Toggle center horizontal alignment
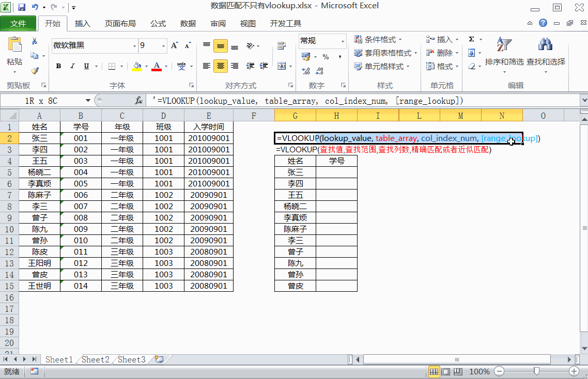The height and width of the screenshot is (379, 588). [x=221, y=66]
